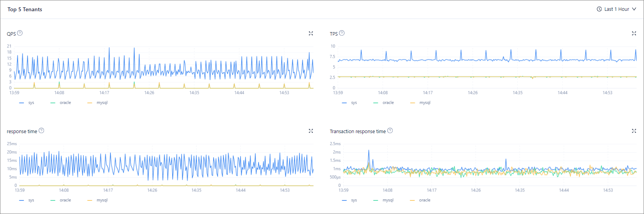The width and height of the screenshot is (644, 214).
Task: Maximize the Transaction response time chart
Action: [634, 131]
